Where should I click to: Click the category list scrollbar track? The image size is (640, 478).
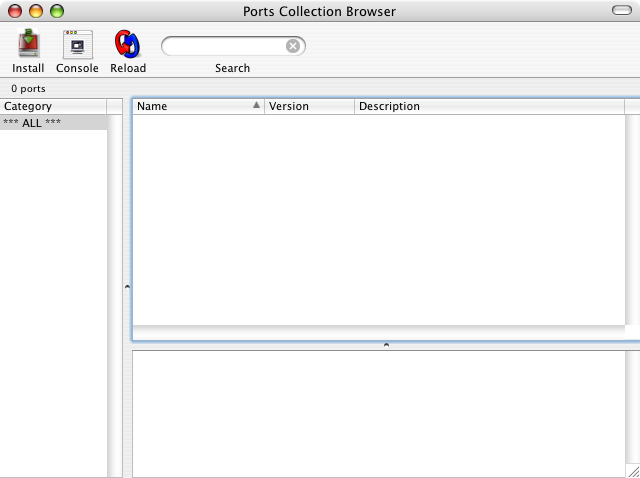pos(115,300)
